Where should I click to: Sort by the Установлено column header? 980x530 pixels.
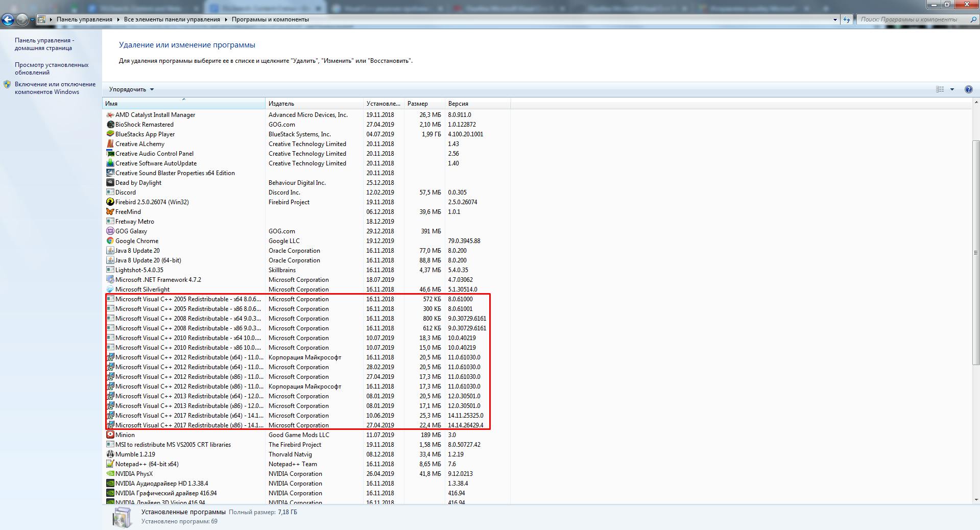tap(384, 104)
